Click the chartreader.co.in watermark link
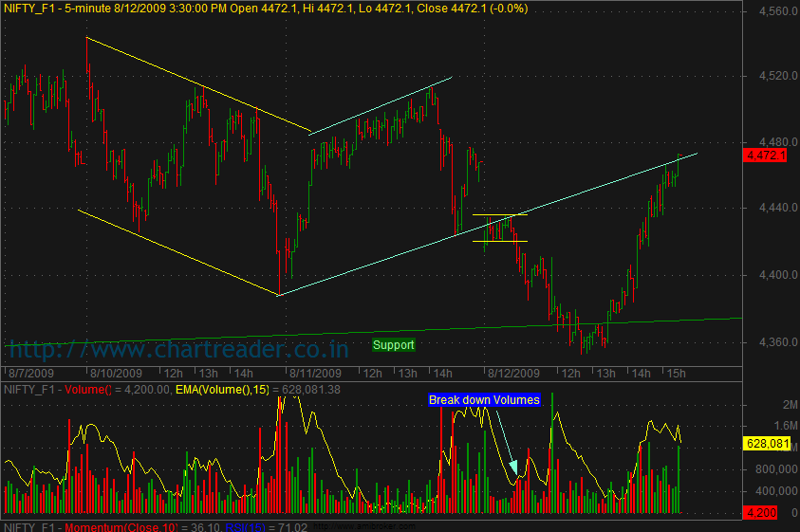 (x=177, y=350)
